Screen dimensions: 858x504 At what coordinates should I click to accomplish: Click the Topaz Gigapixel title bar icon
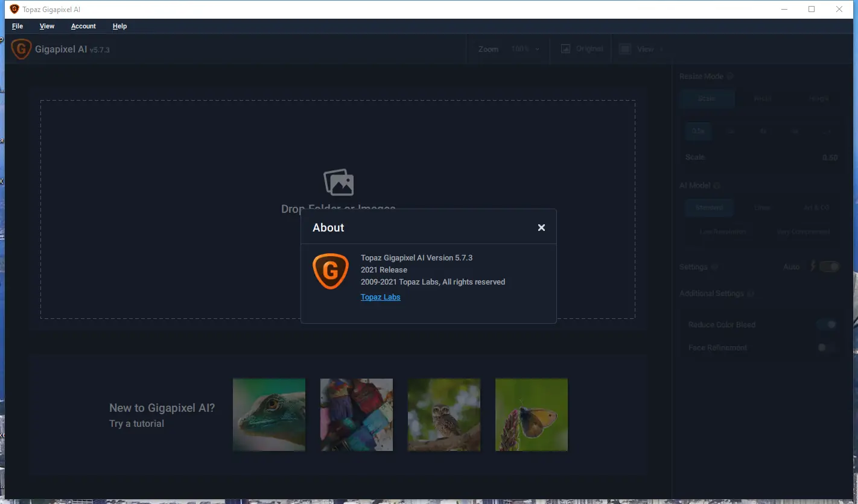point(14,9)
